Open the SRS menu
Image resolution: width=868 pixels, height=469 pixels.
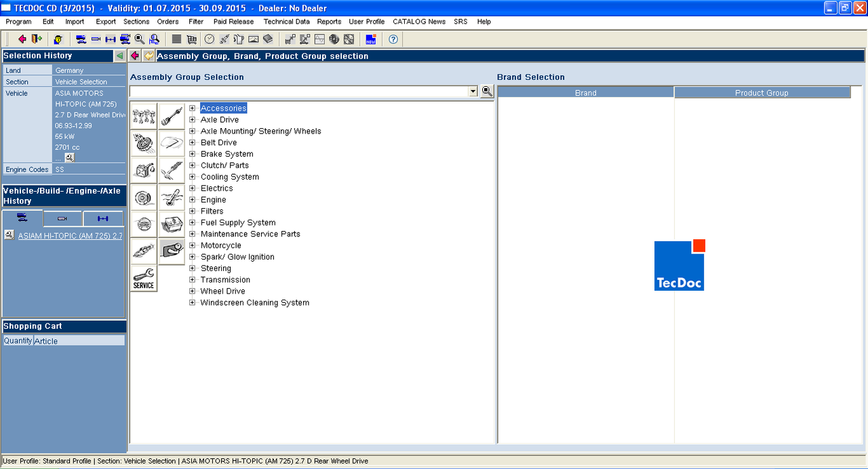460,22
